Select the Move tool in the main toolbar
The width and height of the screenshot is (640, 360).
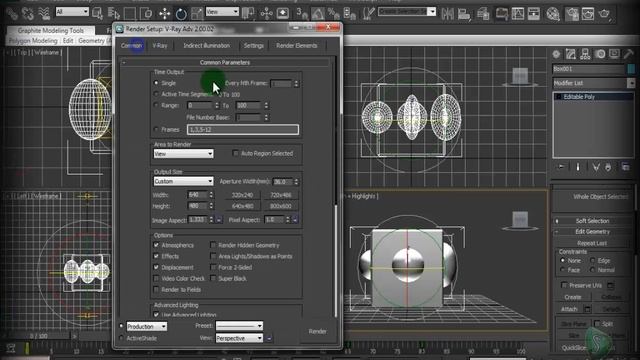[x=165, y=13]
